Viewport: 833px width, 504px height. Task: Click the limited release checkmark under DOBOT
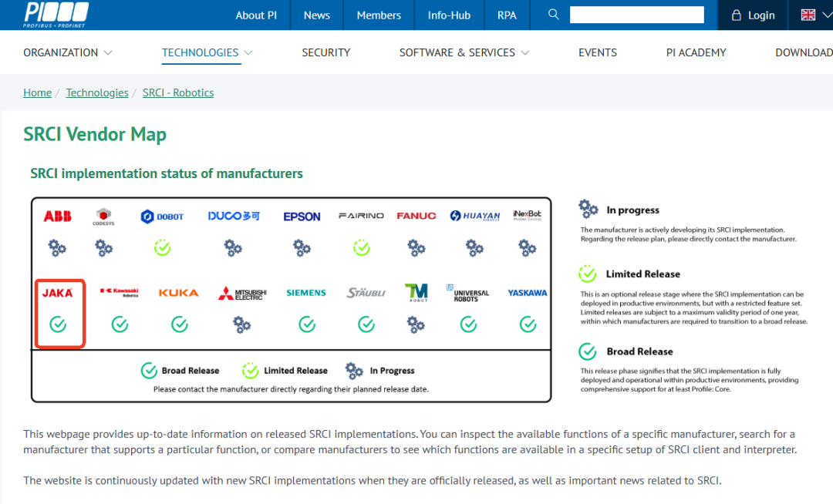pos(163,247)
